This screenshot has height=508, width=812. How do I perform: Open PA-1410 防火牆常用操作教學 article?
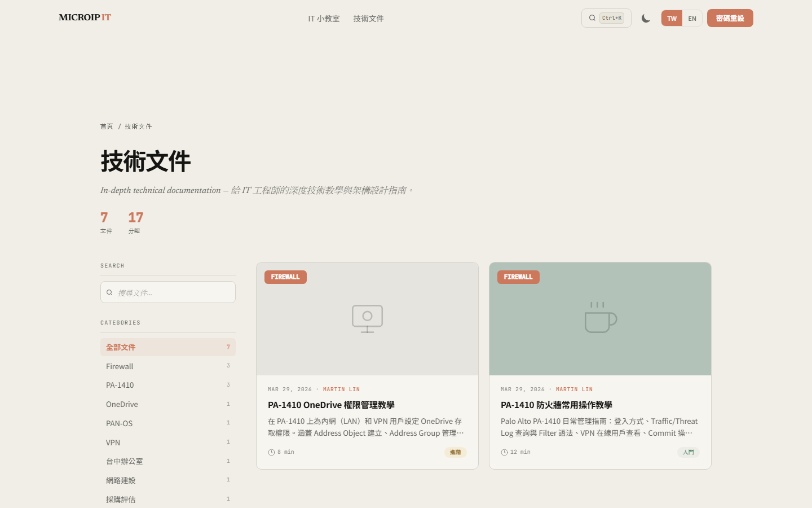tap(557, 405)
